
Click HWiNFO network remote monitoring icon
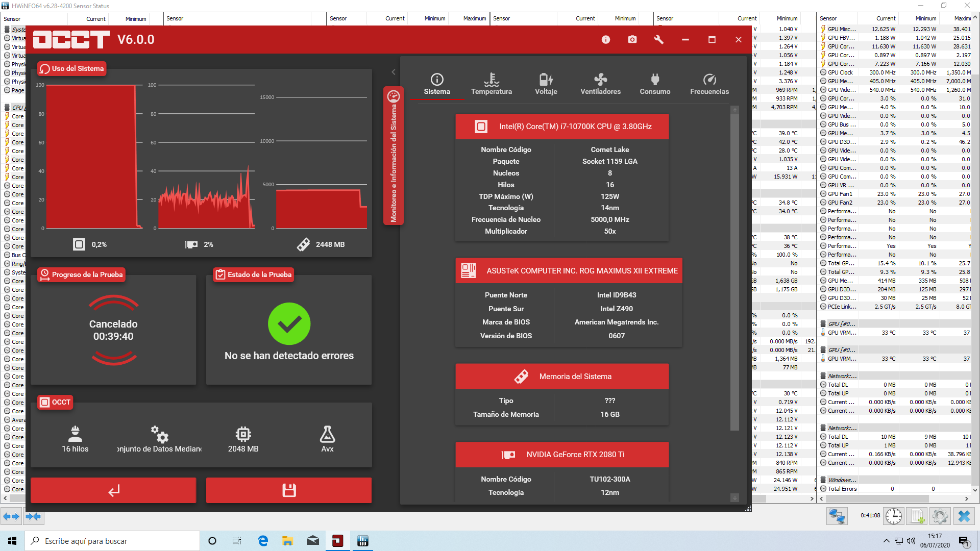pyautogui.click(x=837, y=516)
